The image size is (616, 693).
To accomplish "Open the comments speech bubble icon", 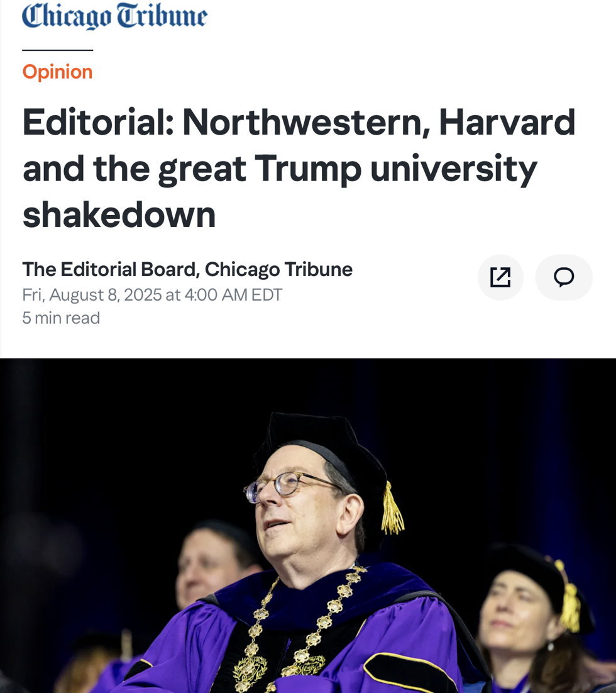I will (564, 277).
